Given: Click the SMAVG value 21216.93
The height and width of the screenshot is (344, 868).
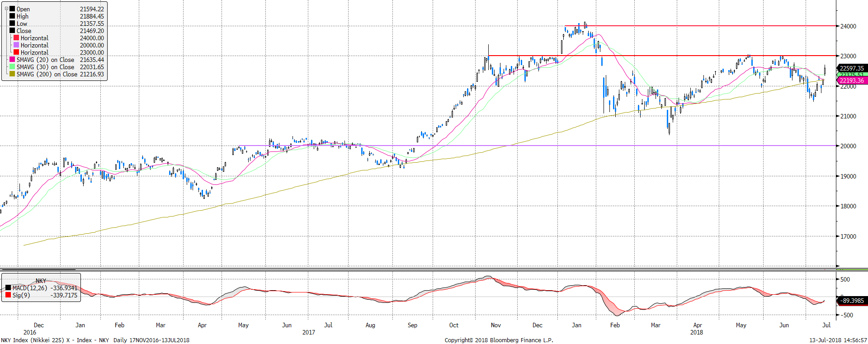Looking at the screenshot, I should (x=92, y=74).
